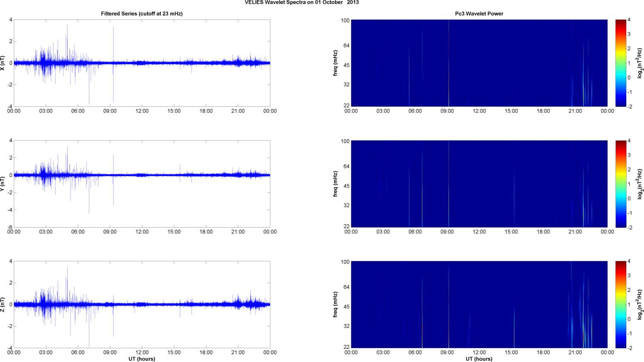
Task: Select the X (nT) axis label
Action: (3, 63)
